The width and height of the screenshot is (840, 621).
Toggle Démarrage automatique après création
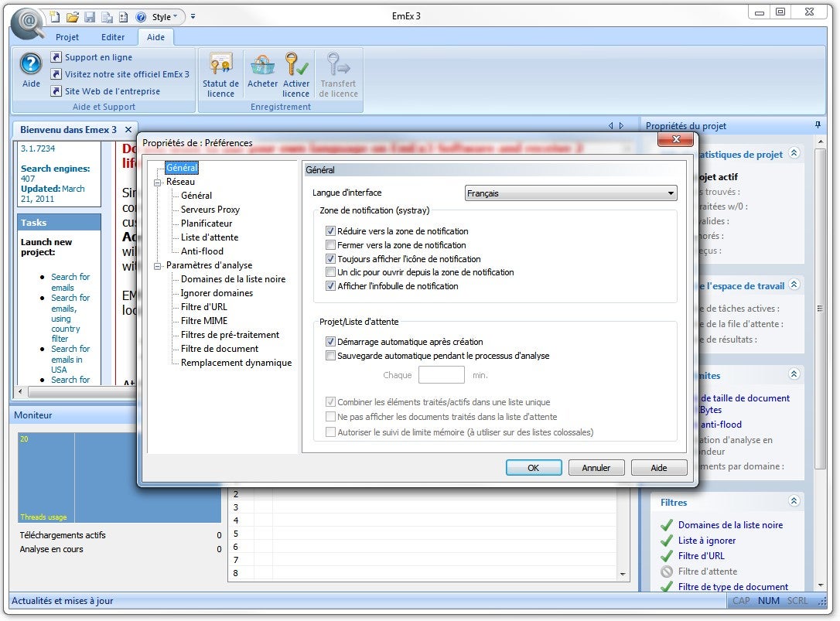(x=330, y=341)
